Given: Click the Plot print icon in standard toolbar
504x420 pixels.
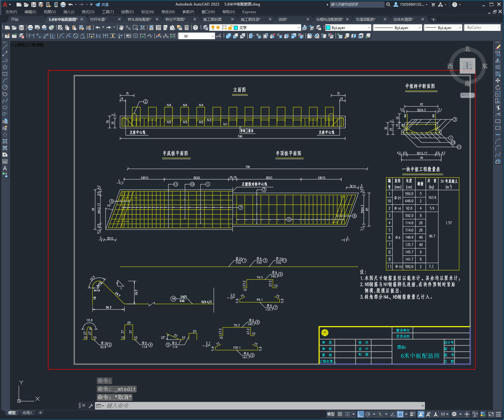Looking at the screenshot, I should 30,28.
